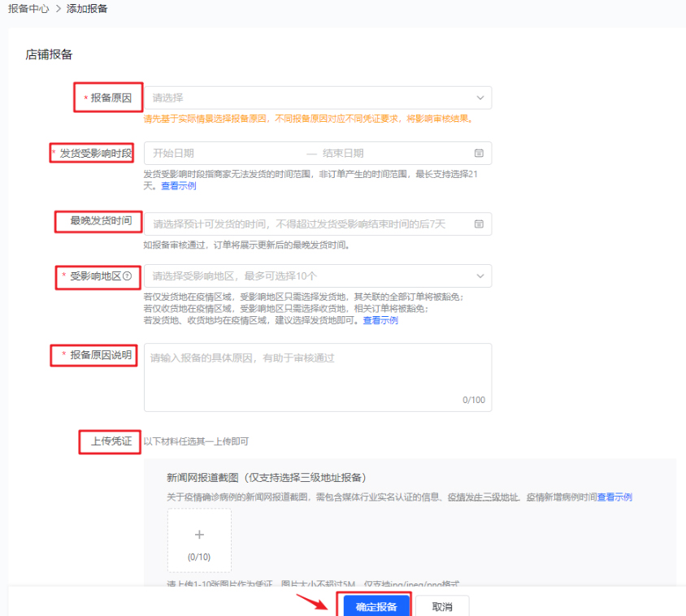Click the plus icon to upload evidence images

click(198, 534)
